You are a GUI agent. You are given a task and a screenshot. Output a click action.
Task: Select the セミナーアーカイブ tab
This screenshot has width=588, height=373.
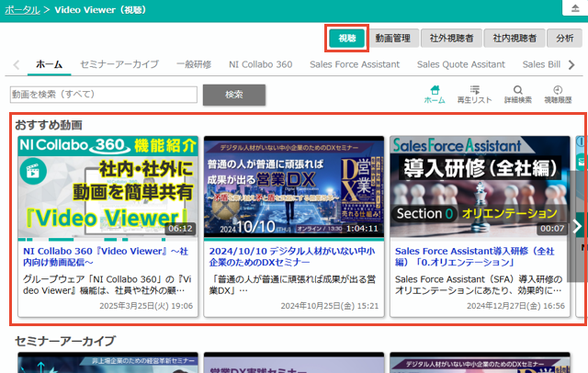coord(119,64)
